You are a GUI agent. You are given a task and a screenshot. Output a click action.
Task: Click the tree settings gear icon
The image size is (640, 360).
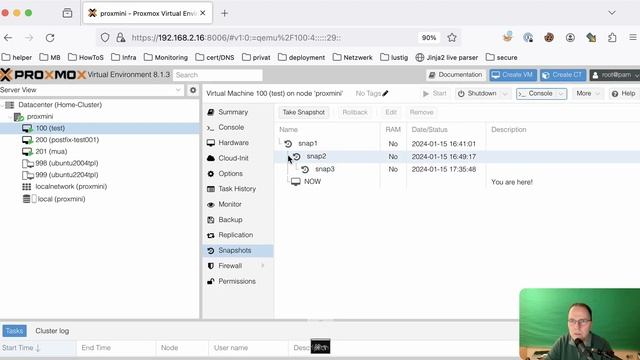coord(193,90)
